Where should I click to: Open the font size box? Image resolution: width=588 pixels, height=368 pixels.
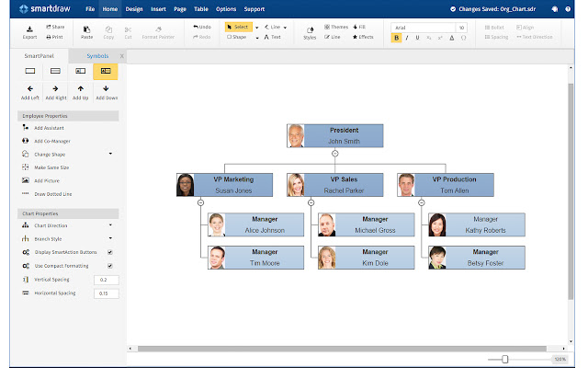(x=461, y=28)
